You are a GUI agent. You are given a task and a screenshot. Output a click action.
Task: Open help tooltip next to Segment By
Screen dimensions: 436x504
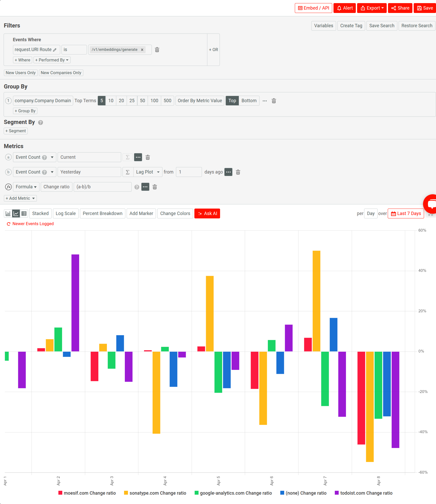(x=40, y=122)
